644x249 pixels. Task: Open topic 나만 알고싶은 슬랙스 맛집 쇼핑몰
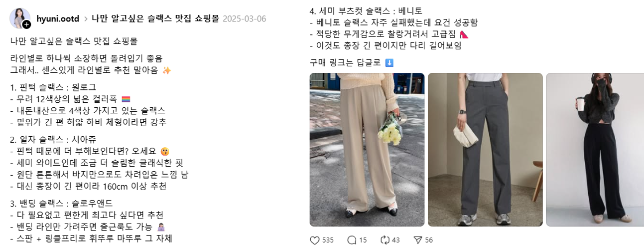point(155,18)
